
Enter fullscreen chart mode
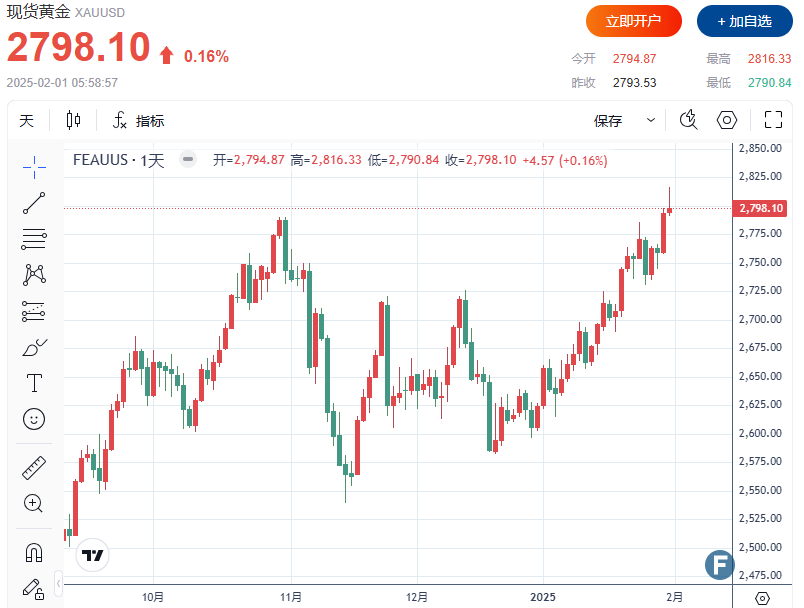coord(772,121)
